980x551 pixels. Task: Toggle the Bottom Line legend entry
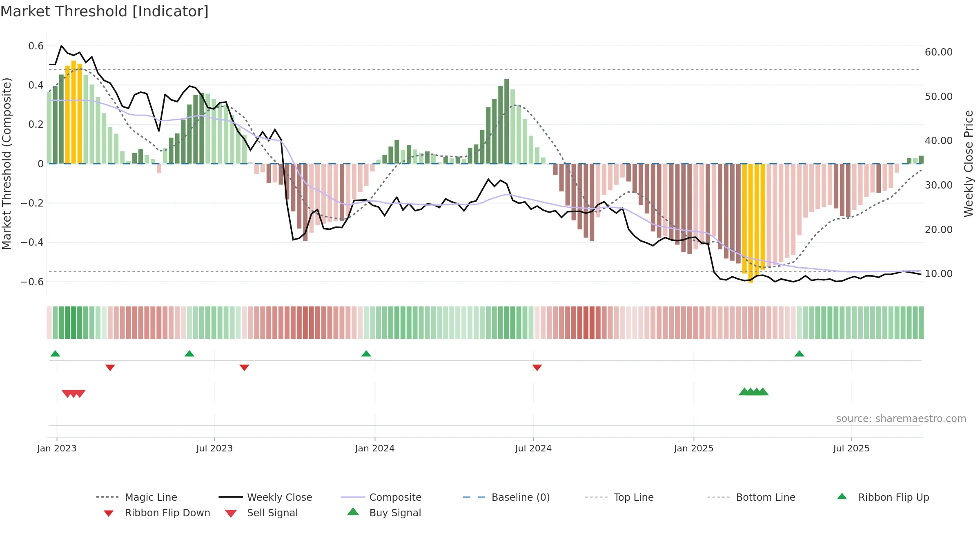pyautogui.click(x=751, y=497)
